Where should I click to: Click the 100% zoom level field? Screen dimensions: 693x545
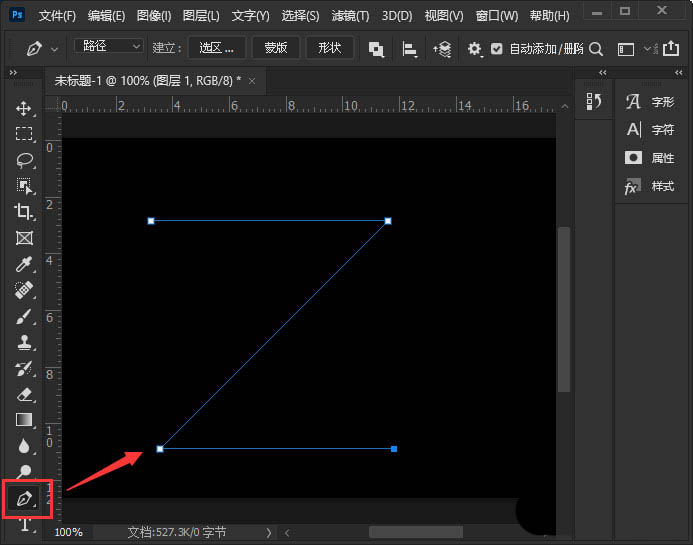[x=69, y=532]
